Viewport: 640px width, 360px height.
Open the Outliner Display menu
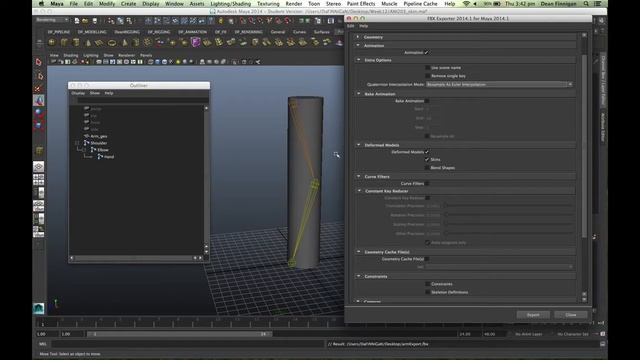coord(78,93)
